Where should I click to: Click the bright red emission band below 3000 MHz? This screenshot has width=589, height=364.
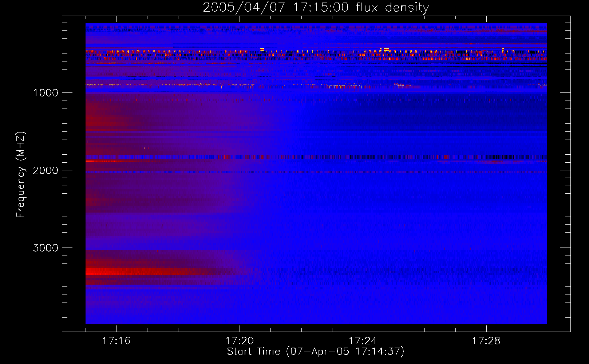coord(153,272)
